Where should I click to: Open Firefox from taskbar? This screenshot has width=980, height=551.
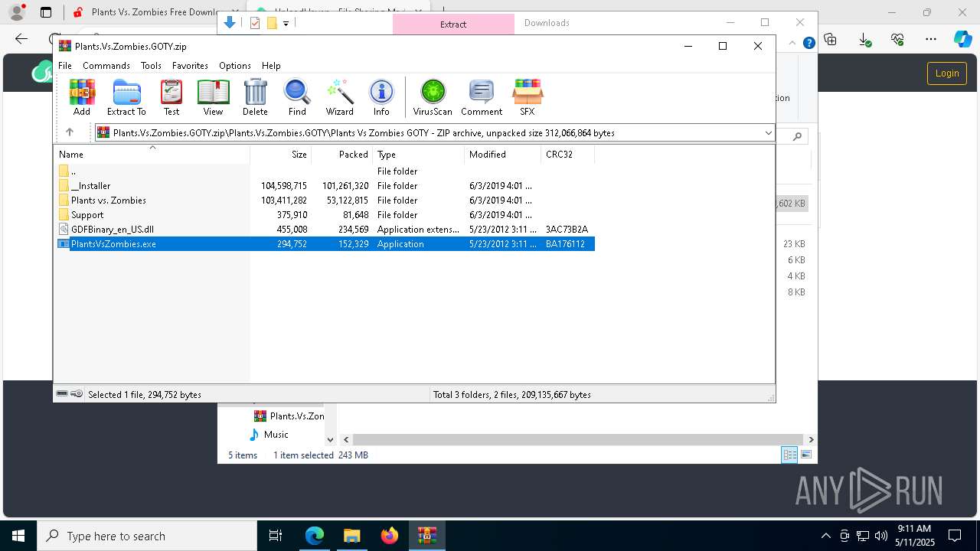click(389, 536)
